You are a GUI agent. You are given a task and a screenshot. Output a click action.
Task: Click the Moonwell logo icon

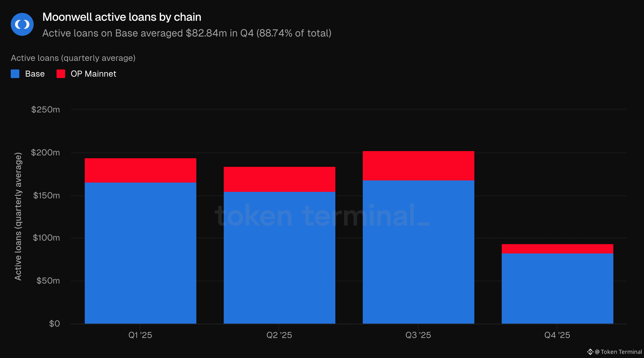(22, 24)
